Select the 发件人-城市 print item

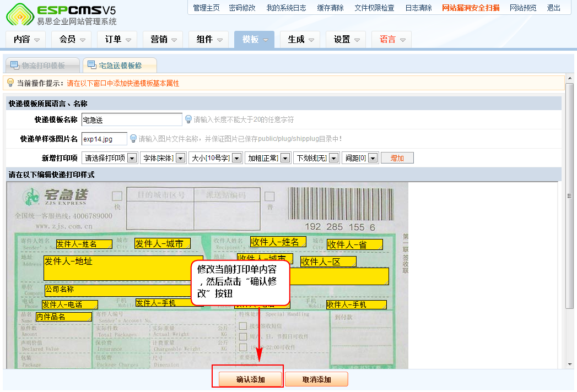click(x=163, y=244)
